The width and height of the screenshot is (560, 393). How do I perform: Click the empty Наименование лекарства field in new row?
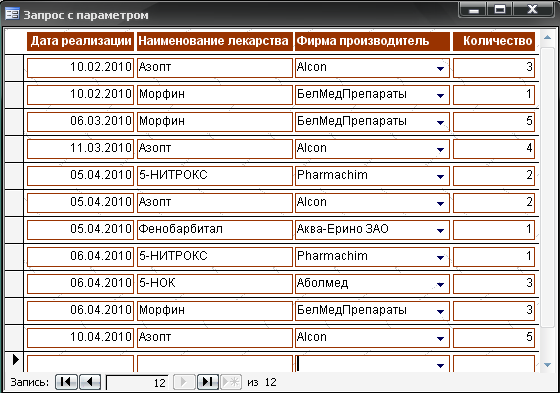tap(215, 364)
